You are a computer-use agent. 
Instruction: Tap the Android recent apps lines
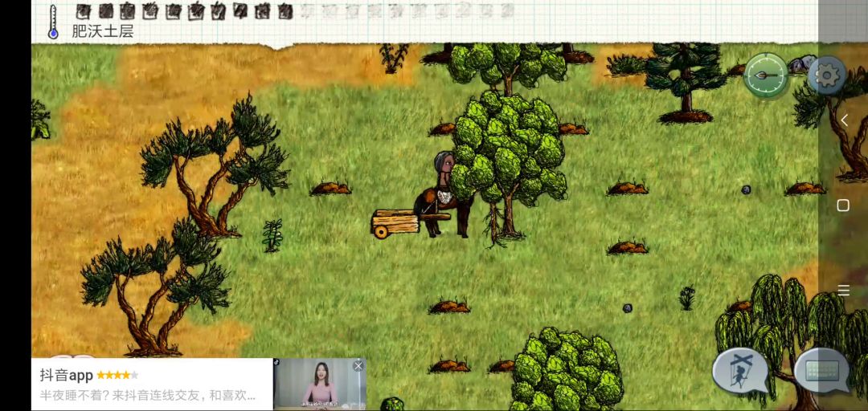coord(843,290)
